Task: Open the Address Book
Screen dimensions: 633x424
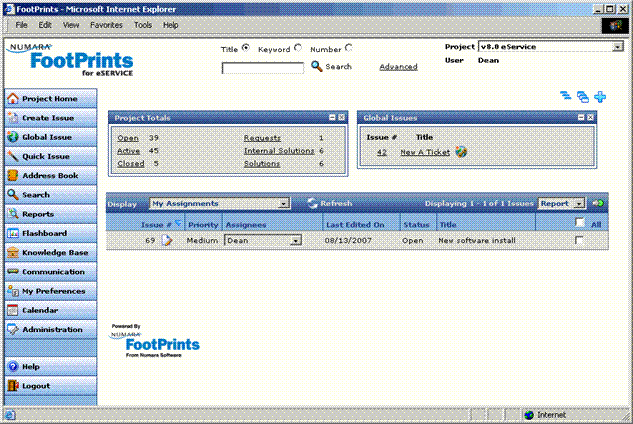Action: (x=50, y=176)
